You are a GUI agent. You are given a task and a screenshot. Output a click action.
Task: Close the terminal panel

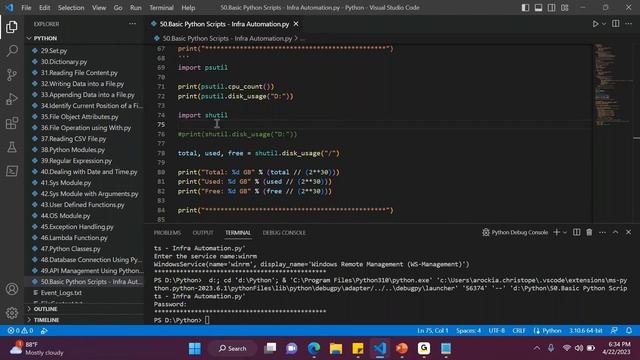pyautogui.click(x=629, y=232)
